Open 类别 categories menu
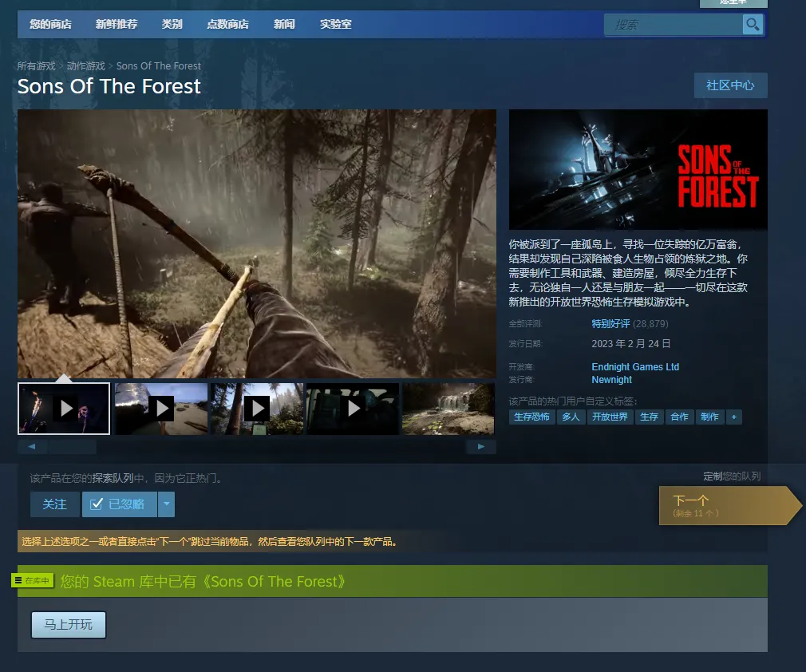The width and height of the screenshot is (806, 672). pyautogui.click(x=172, y=24)
